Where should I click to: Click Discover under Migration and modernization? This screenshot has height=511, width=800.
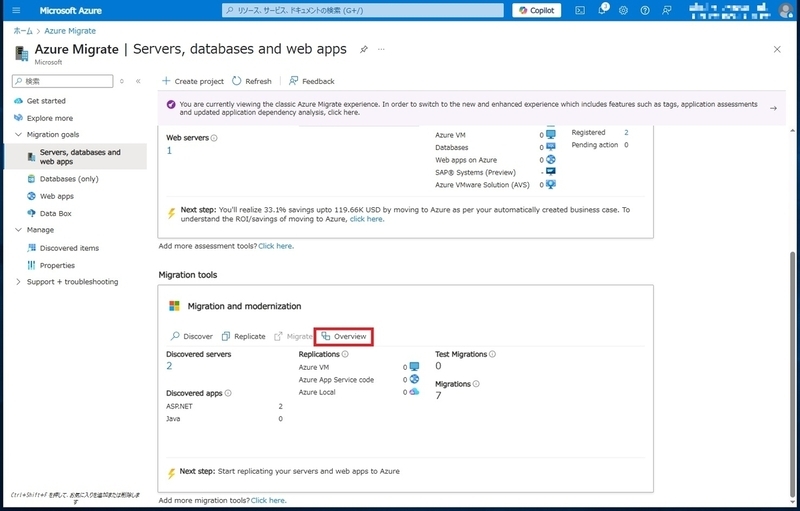(192, 336)
